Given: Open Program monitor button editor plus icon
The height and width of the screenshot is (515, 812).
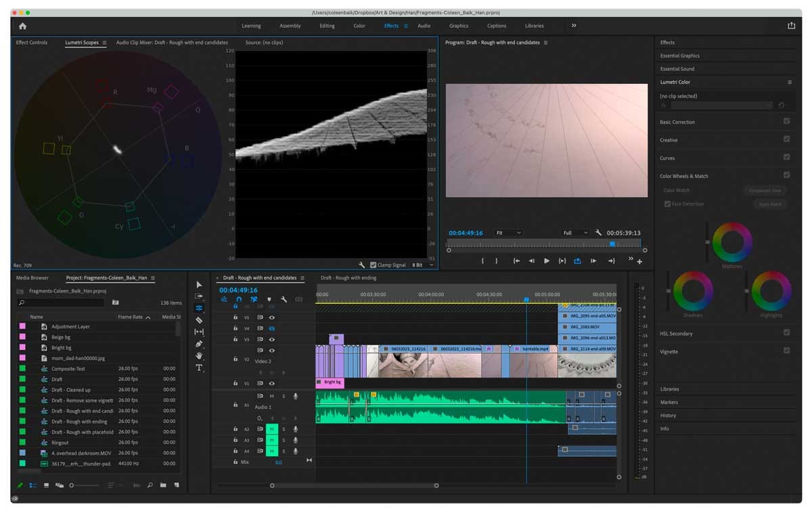Looking at the screenshot, I should [639, 262].
